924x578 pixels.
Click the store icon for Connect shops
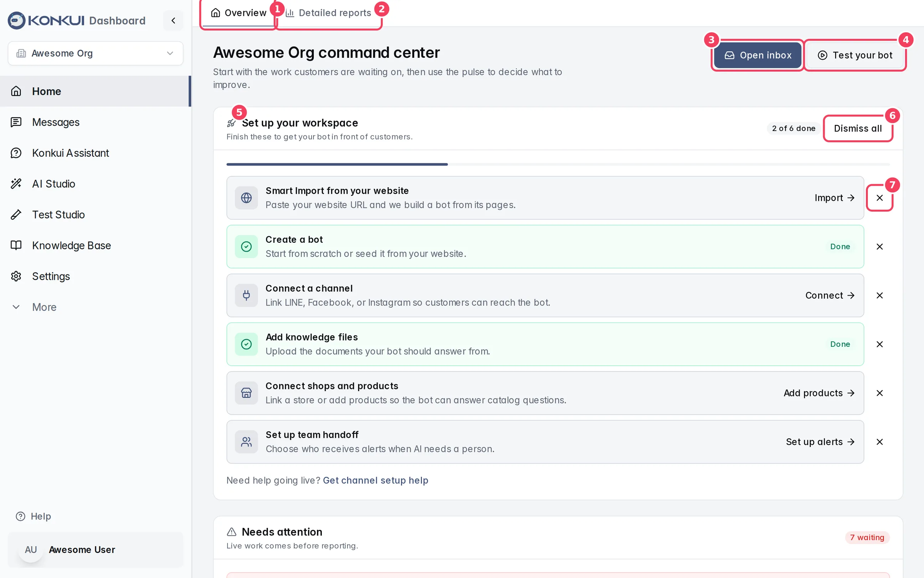(x=246, y=393)
